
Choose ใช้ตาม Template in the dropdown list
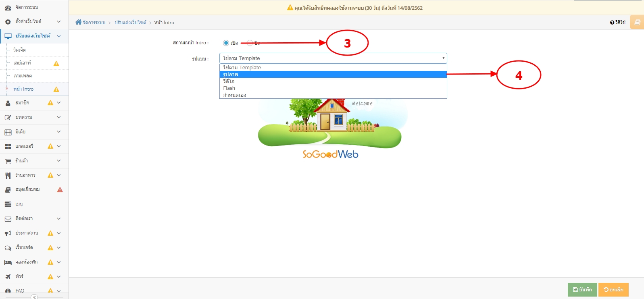coord(333,67)
